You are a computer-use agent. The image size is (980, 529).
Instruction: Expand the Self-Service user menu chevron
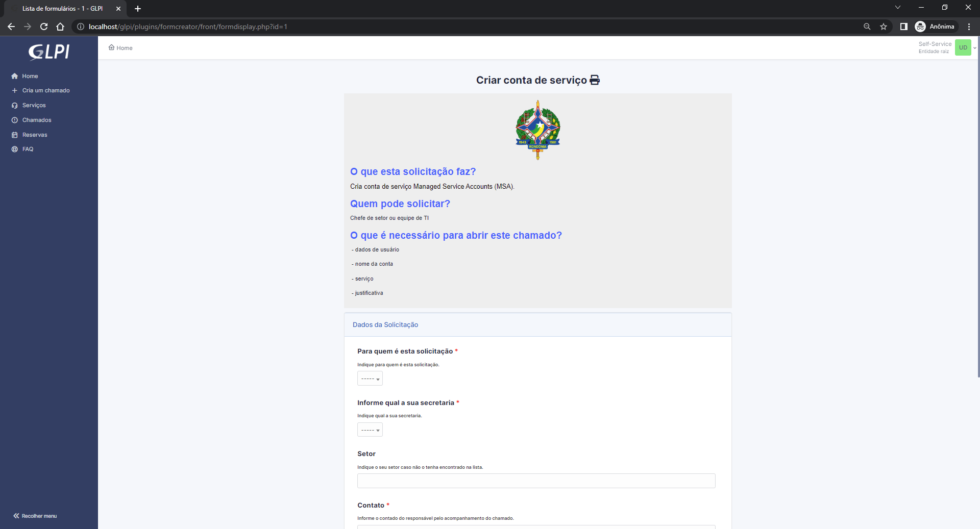(974, 47)
